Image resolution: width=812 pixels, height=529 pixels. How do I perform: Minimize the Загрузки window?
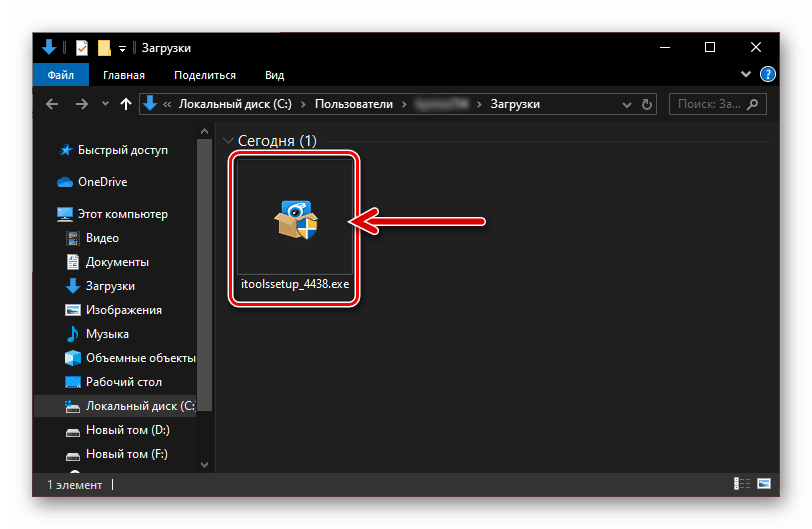pos(665,47)
